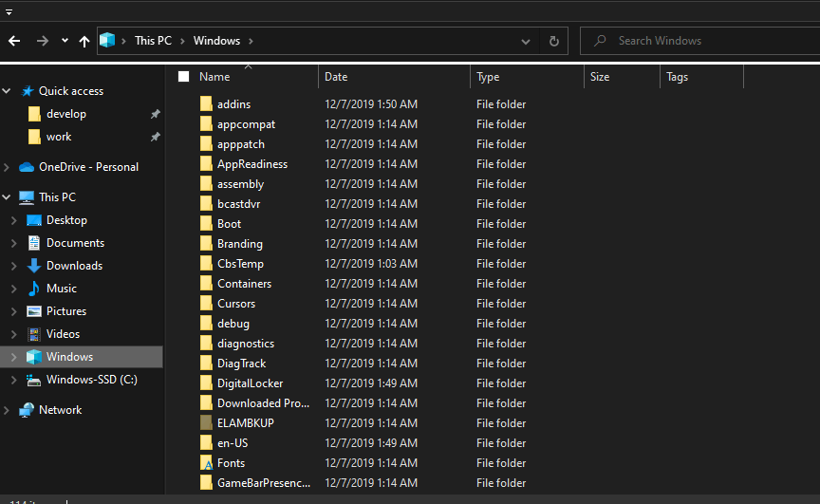Click the Desktop icon in sidebar
Viewport: 820px width, 504px height.
(34, 220)
